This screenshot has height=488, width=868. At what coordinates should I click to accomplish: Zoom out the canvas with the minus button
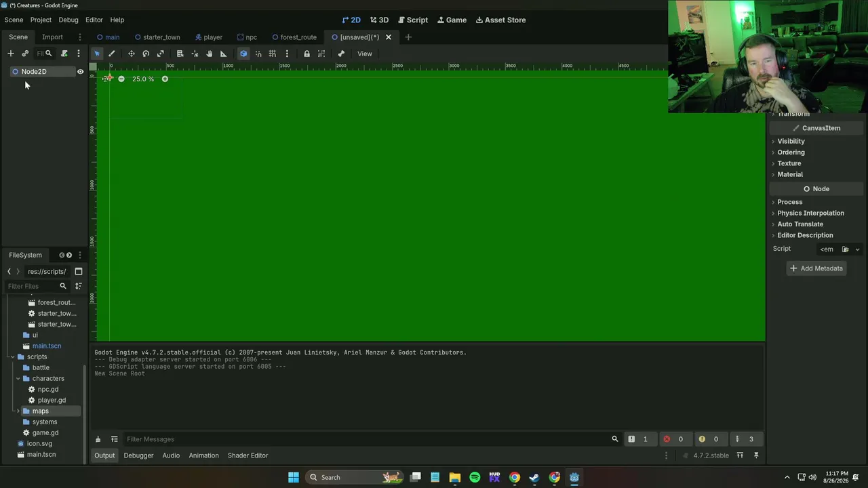tap(121, 79)
